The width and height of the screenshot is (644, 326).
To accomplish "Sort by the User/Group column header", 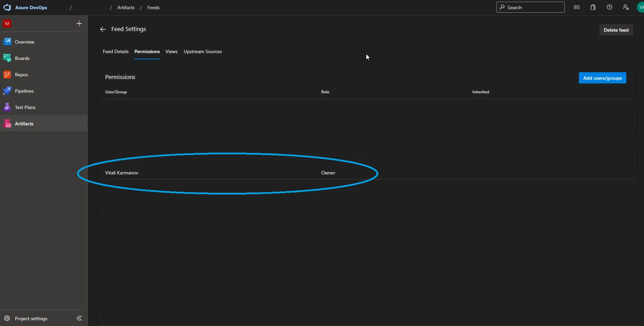I will click(x=116, y=92).
